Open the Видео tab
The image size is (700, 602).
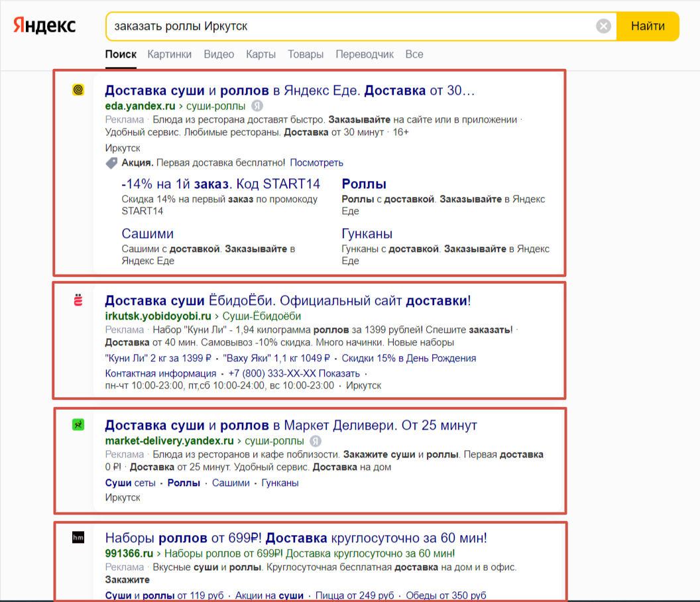219,54
